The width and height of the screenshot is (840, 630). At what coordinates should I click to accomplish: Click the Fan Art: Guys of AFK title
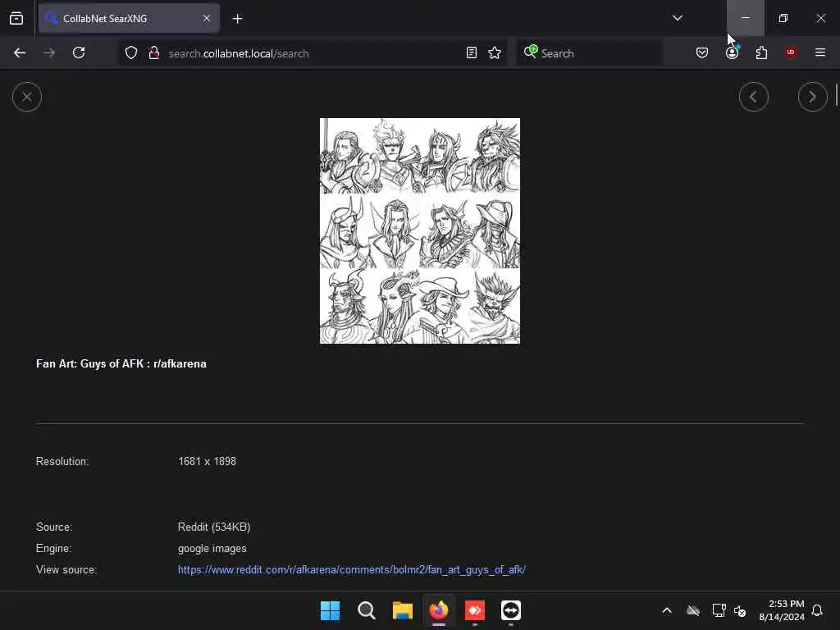121,363
